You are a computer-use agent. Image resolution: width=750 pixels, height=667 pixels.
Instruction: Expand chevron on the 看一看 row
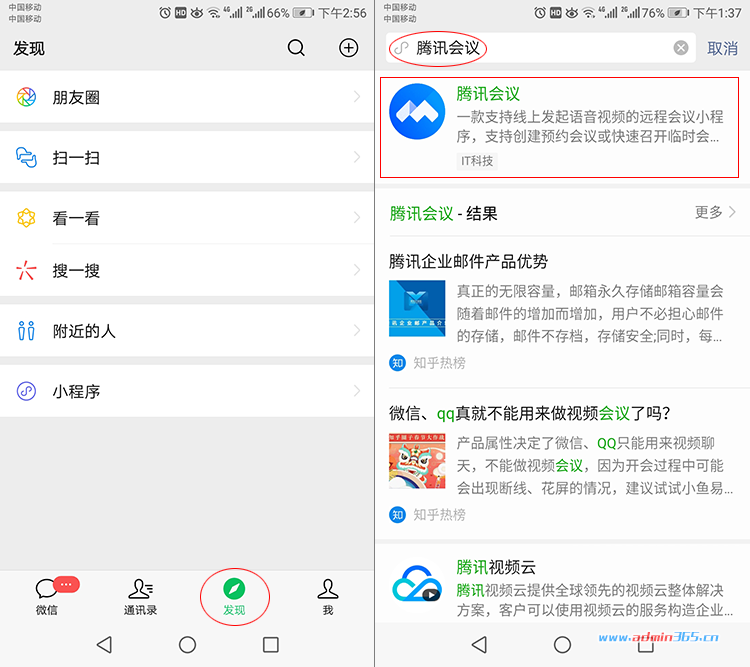[x=357, y=218]
